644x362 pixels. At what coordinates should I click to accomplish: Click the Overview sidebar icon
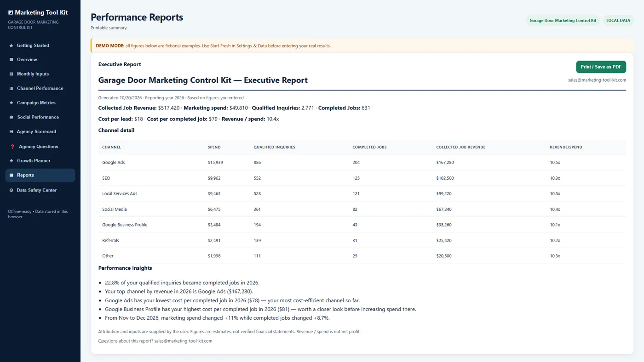pos(11,60)
